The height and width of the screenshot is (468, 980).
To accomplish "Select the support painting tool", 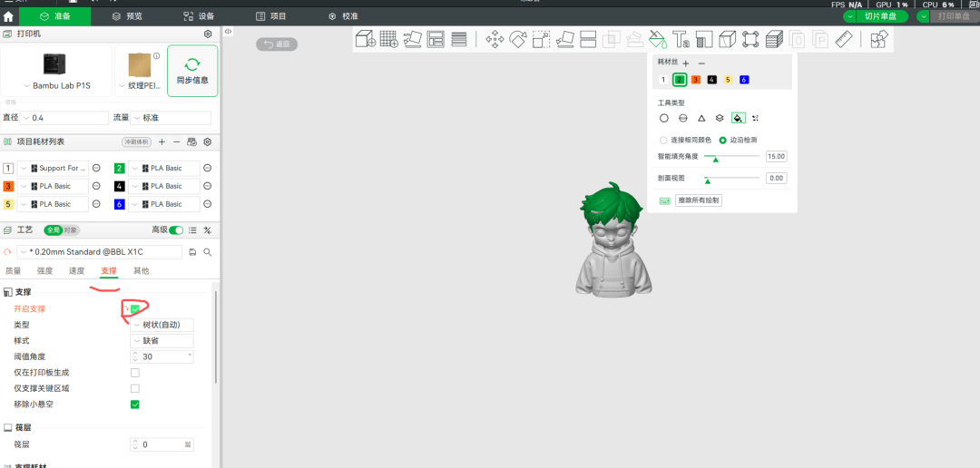I will 704,39.
